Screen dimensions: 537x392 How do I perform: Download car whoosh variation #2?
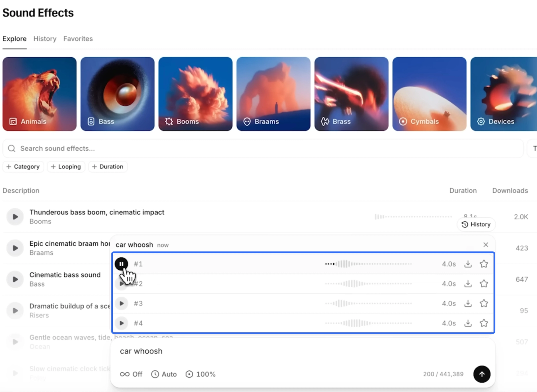click(x=468, y=284)
